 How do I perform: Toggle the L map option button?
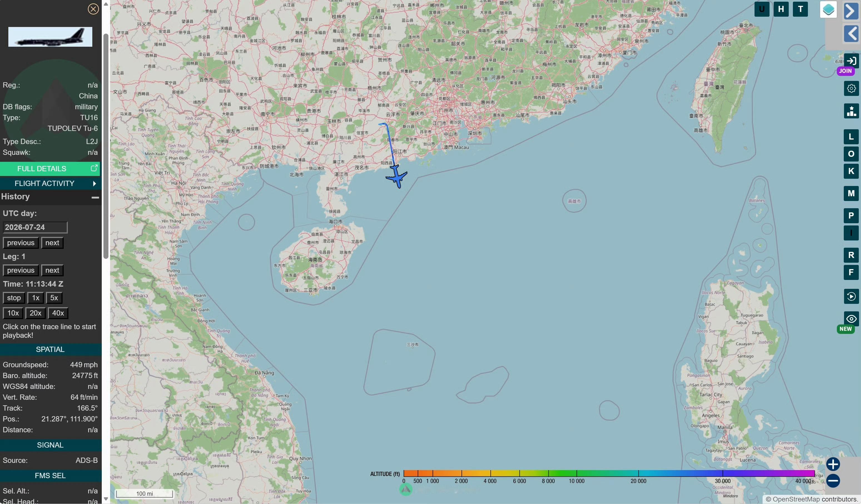(851, 137)
